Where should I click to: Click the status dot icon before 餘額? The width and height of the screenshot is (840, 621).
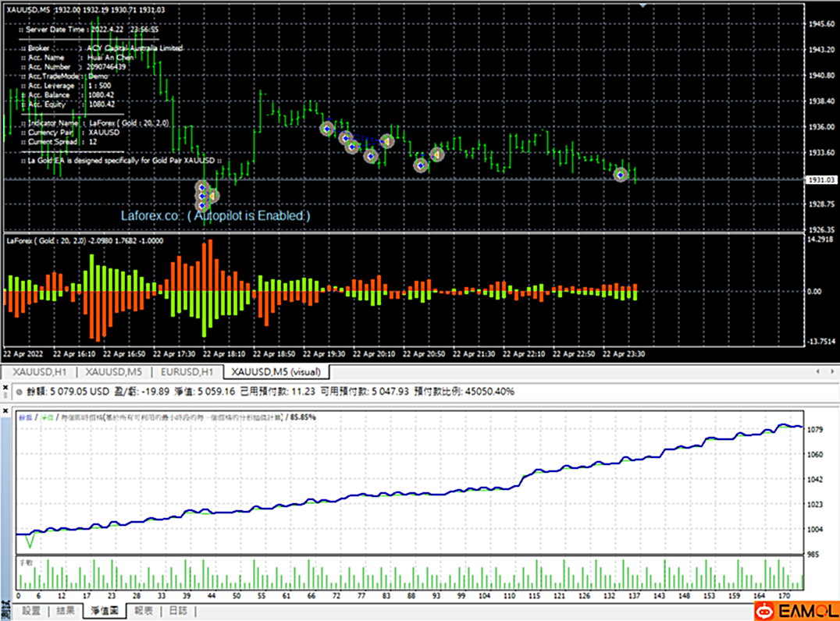coord(20,392)
